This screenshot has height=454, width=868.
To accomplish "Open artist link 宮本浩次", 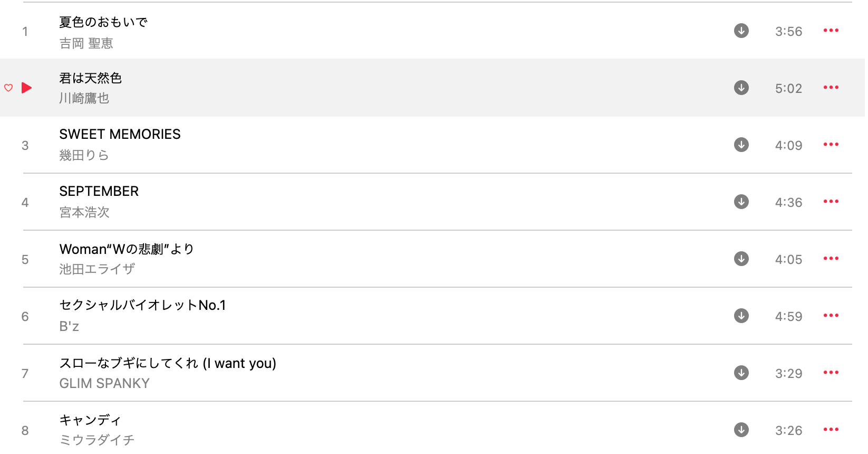I will [84, 212].
